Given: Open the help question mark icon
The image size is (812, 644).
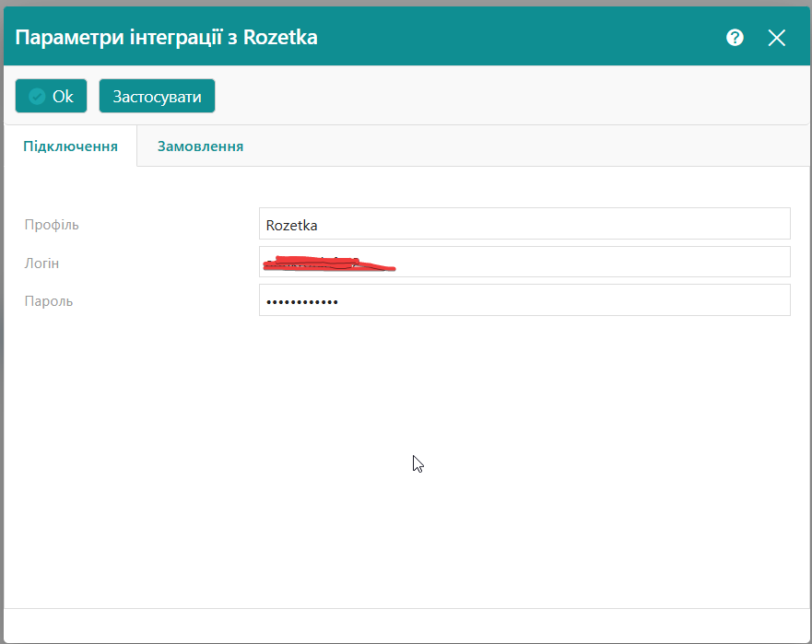Looking at the screenshot, I should pyautogui.click(x=735, y=37).
